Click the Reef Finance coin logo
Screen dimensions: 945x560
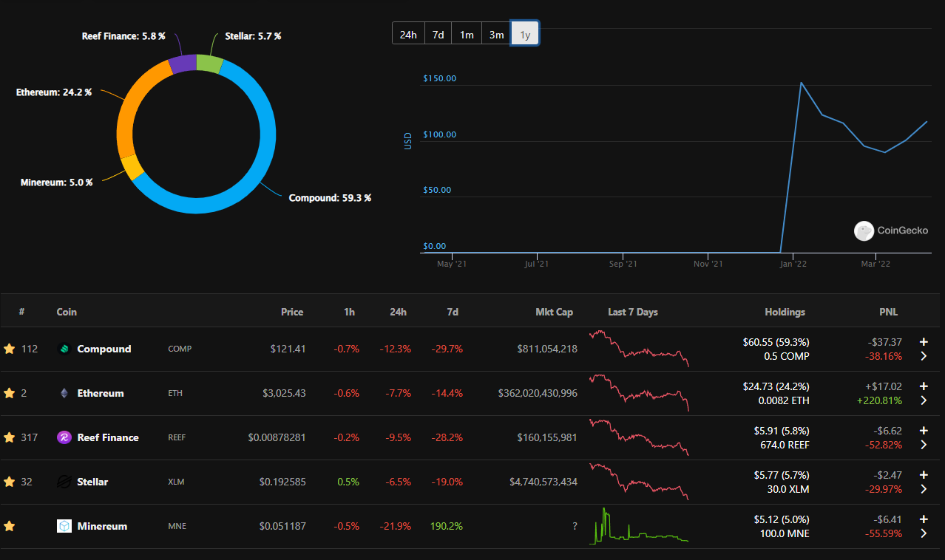tap(64, 437)
